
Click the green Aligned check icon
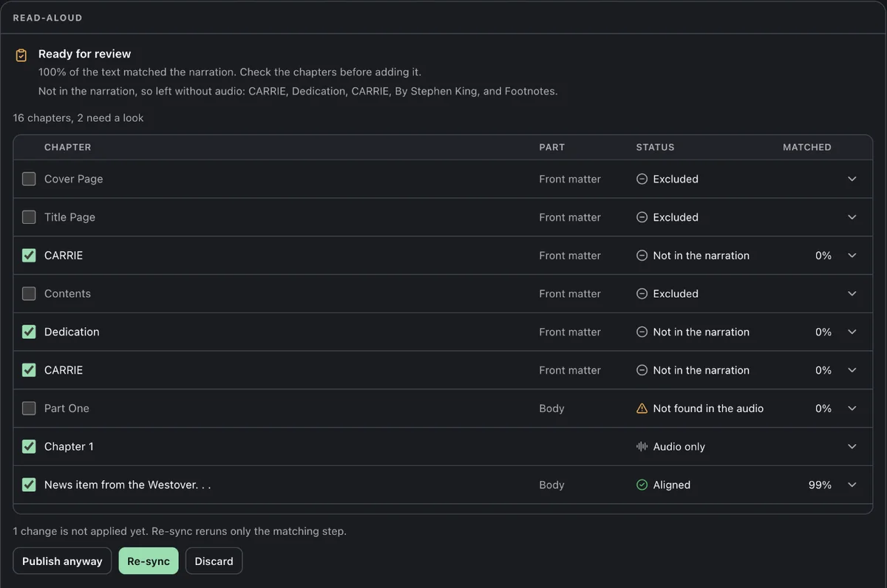(642, 485)
